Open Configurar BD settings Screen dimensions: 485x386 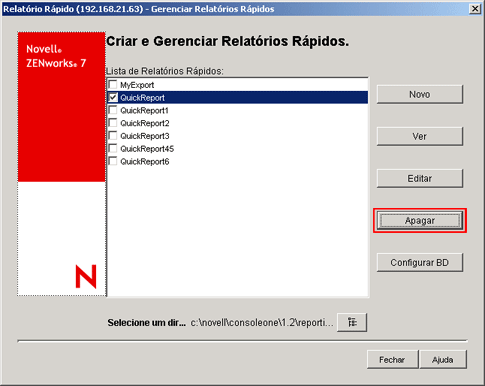[420, 263]
